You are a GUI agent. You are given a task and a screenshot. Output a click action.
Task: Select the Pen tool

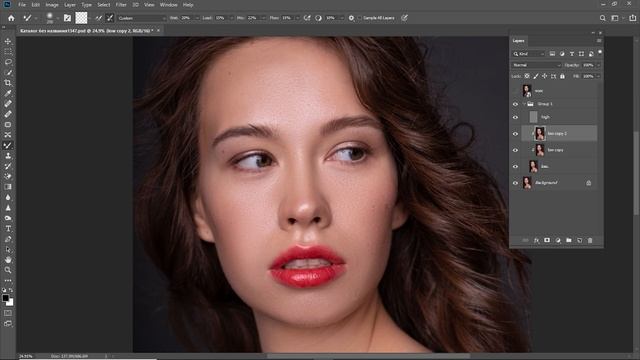(8, 239)
